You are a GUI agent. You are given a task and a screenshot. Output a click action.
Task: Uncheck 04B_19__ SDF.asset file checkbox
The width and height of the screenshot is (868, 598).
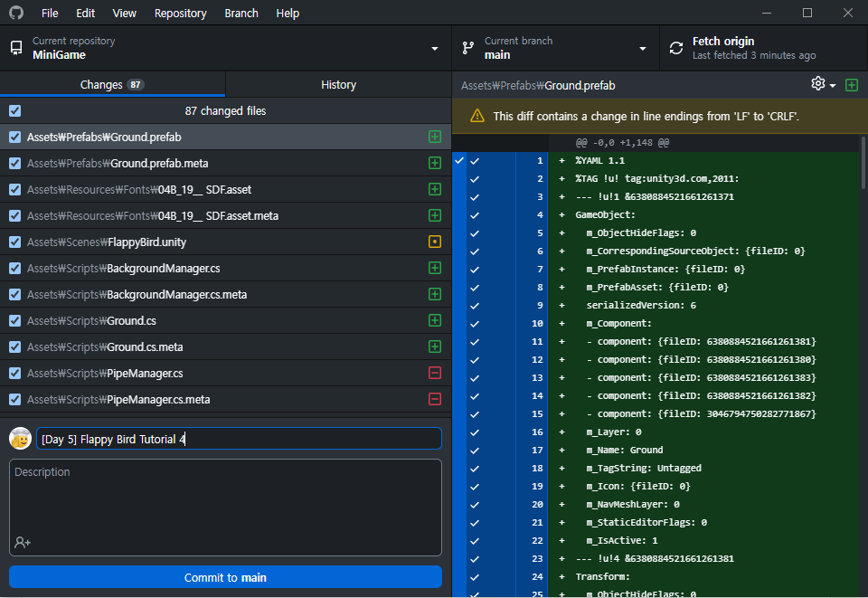(x=15, y=189)
